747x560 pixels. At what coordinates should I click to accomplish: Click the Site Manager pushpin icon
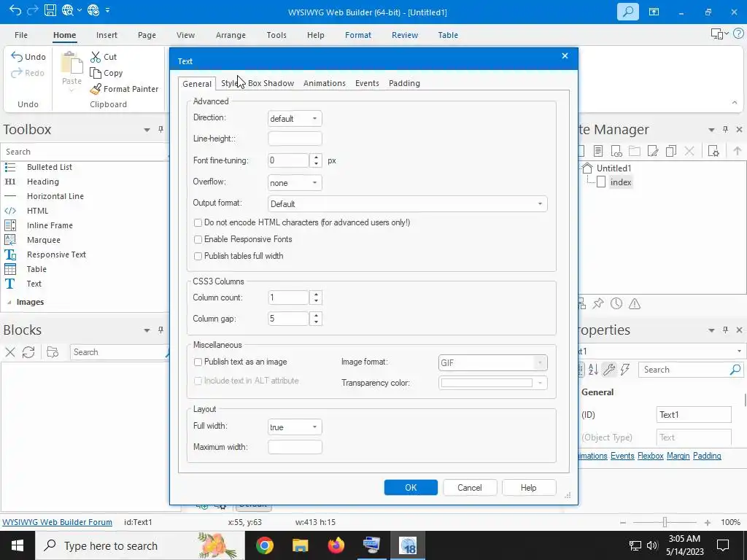(598, 304)
